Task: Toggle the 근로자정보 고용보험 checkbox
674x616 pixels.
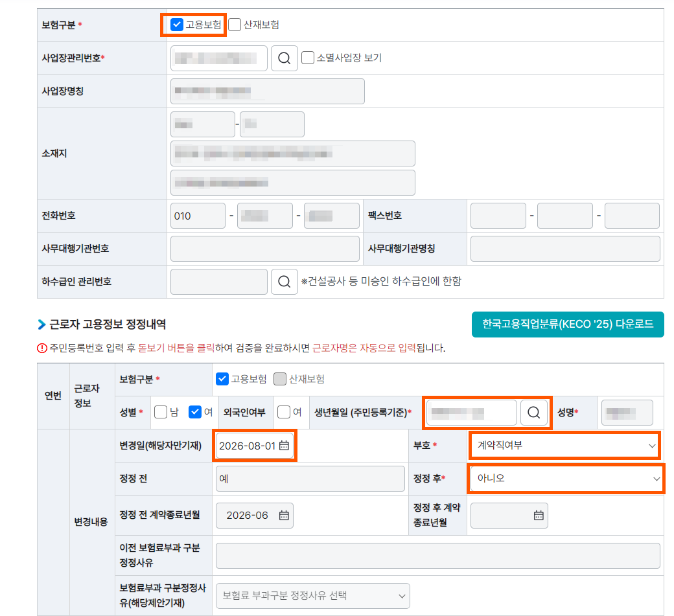Action: pos(222,379)
